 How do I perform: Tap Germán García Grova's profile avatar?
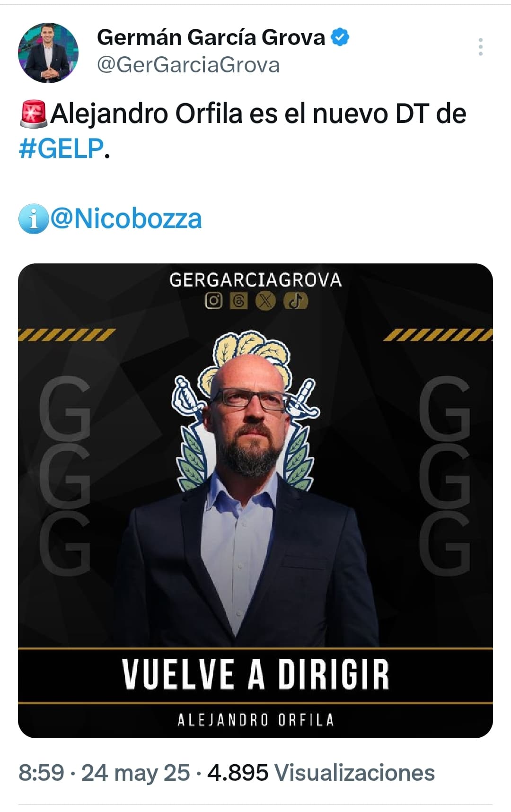click(48, 52)
